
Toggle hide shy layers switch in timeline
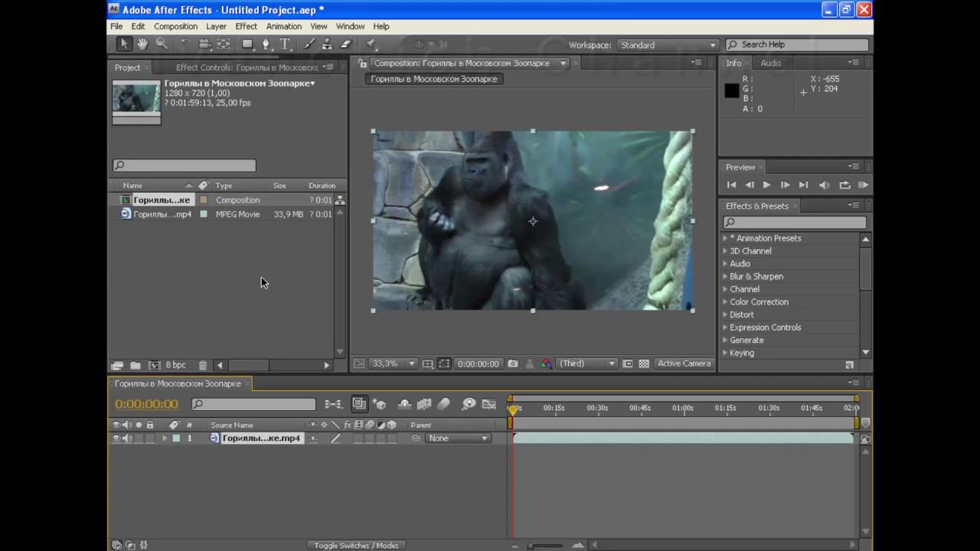pos(404,404)
